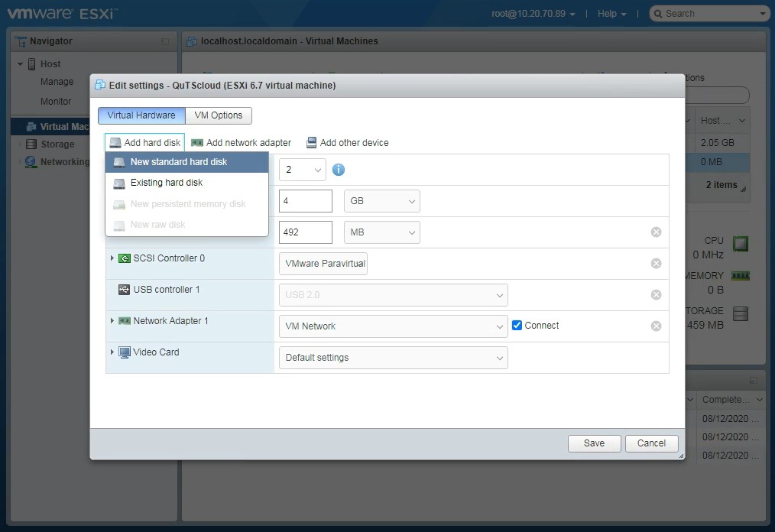775x532 pixels.
Task: Click Add network adapter
Action: (242, 142)
